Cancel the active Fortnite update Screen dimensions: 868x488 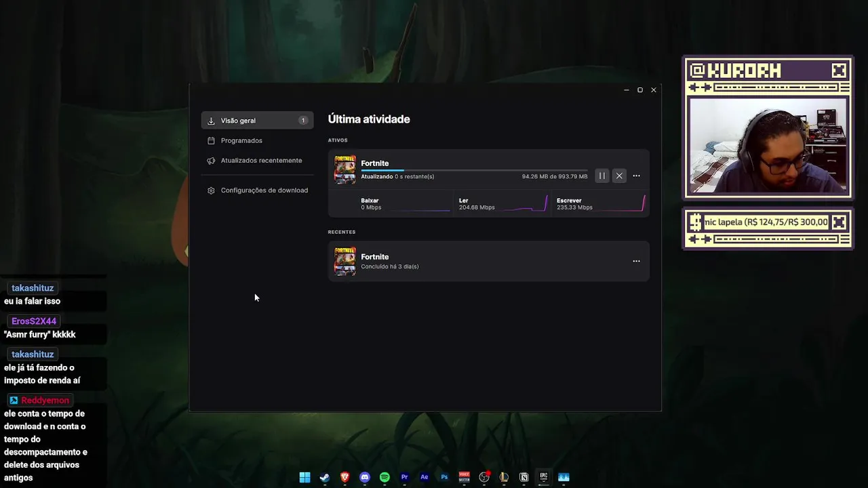[x=619, y=176]
